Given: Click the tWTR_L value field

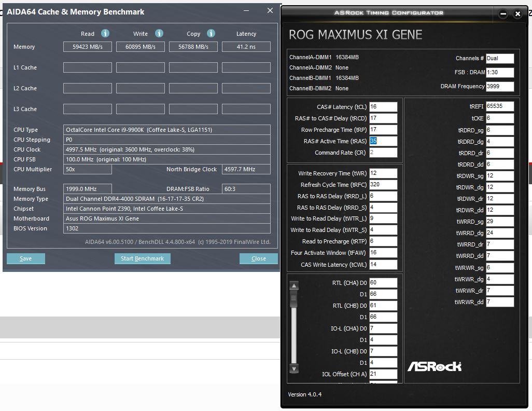Looking at the screenshot, I should [x=383, y=218].
